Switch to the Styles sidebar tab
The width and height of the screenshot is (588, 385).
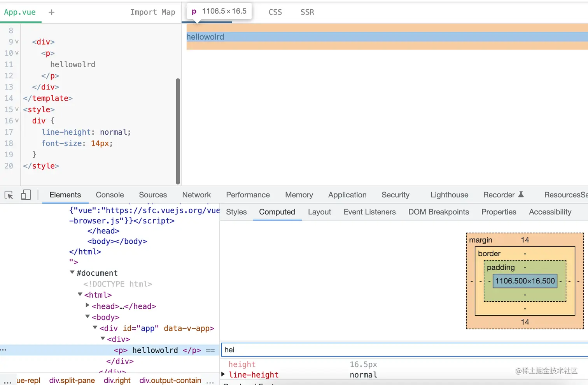click(x=236, y=212)
